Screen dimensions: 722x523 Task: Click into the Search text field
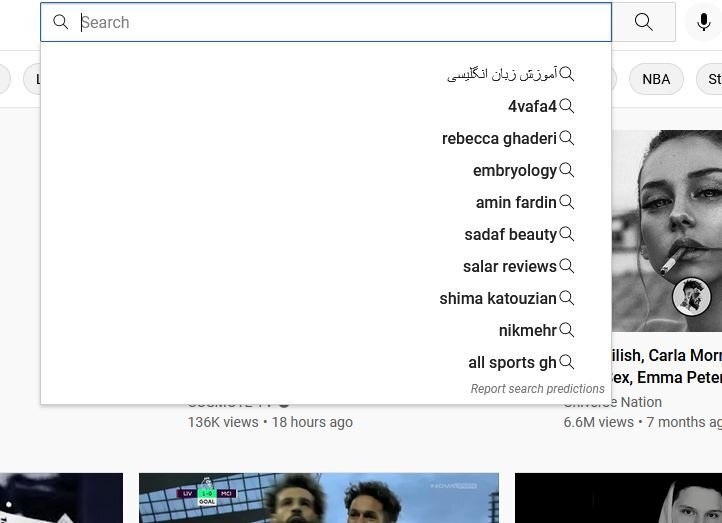326,22
